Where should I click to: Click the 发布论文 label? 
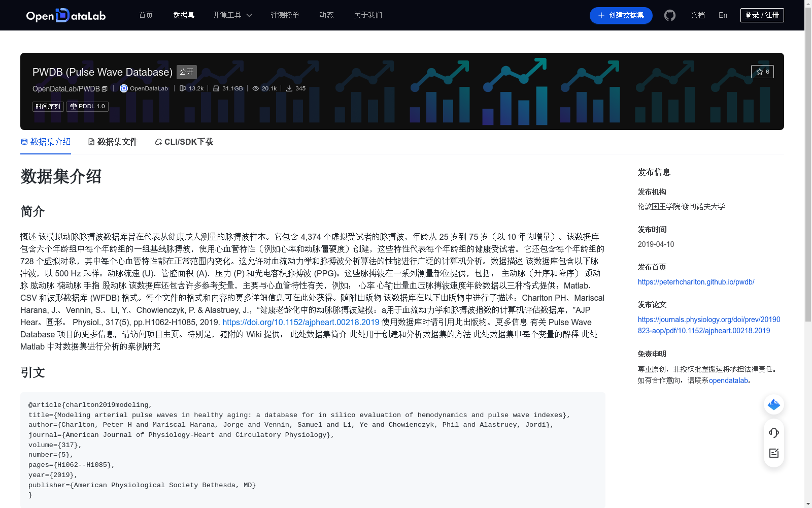652,305
